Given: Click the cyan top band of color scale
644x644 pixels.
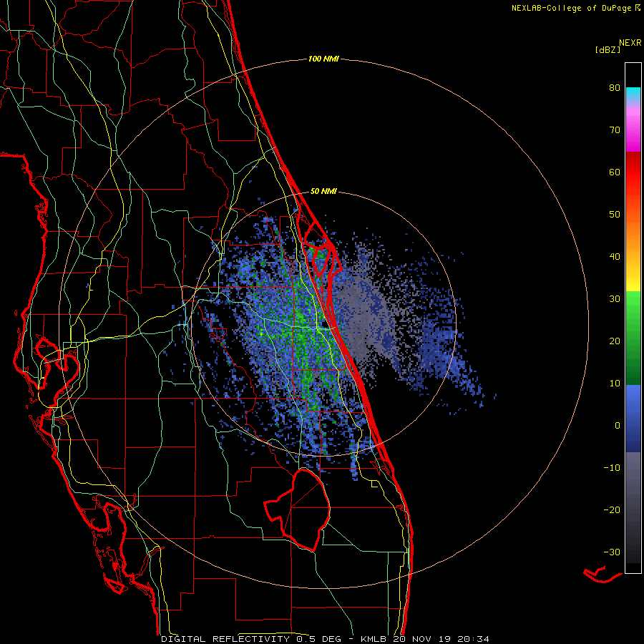Looking at the screenshot, I should coord(633,94).
